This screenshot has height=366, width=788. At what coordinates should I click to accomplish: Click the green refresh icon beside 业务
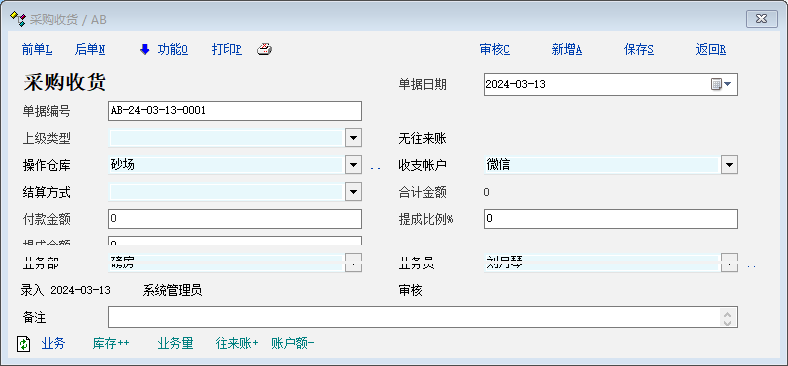point(24,344)
